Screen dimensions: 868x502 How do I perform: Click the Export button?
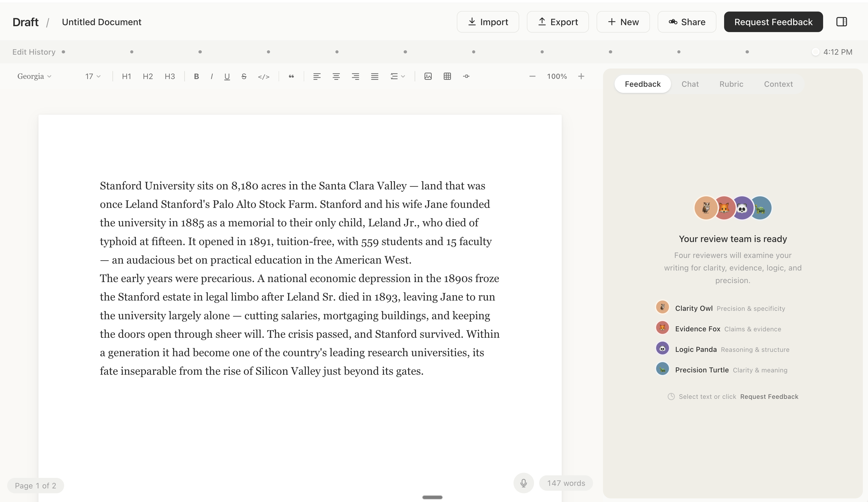[557, 22]
